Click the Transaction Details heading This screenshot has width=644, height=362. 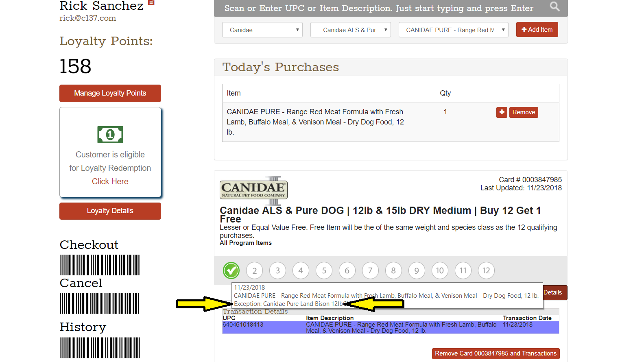point(255,312)
